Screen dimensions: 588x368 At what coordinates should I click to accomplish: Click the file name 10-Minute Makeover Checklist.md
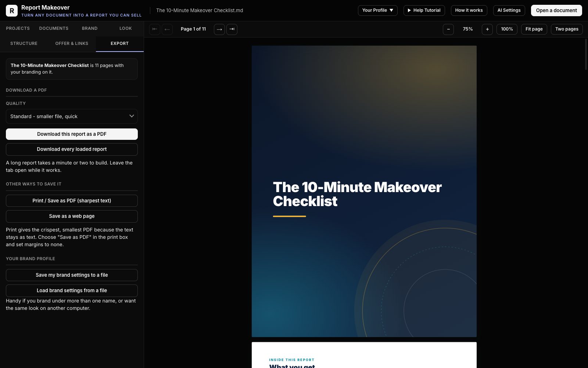coord(200,10)
